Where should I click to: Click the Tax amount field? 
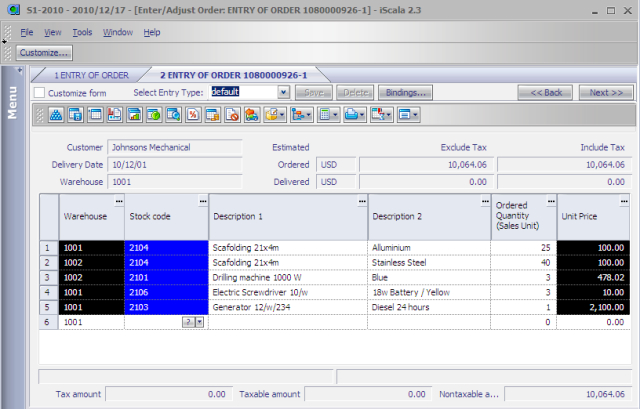(169, 394)
